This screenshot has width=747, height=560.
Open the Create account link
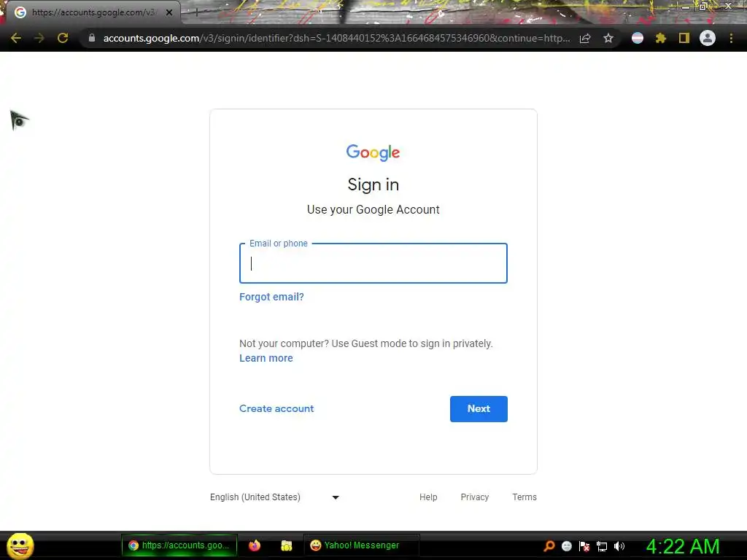coord(276,408)
